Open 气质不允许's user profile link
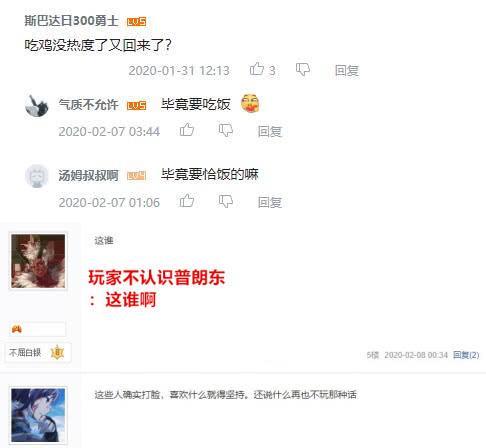This screenshot has height=448, width=486. tap(88, 105)
